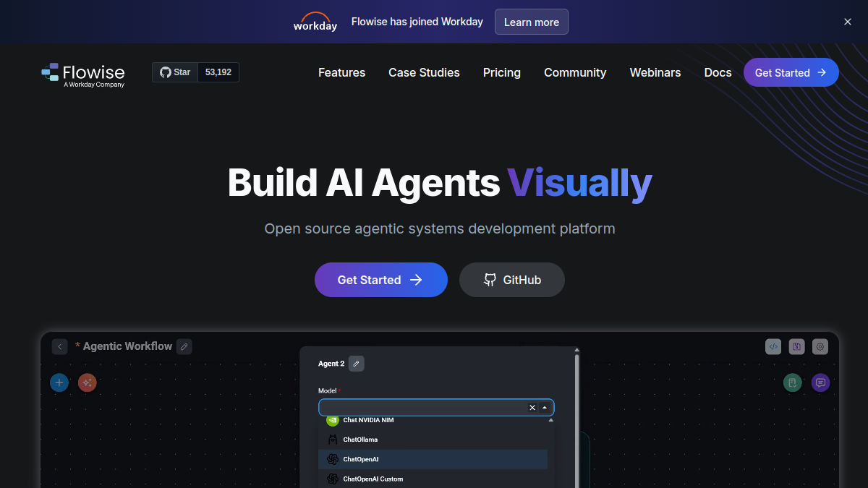Image resolution: width=868 pixels, height=488 pixels.
Task: Click the pencil icon beside Agentic Workflow
Action: [x=184, y=346]
